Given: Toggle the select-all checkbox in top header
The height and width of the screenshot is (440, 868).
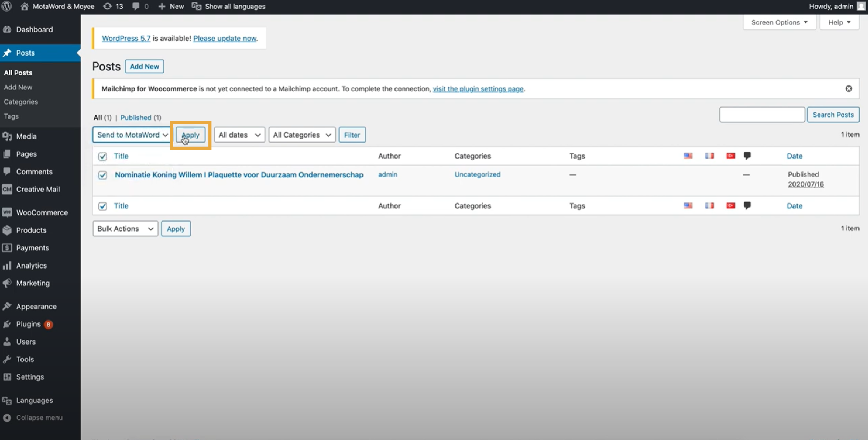Looking at the screenshot, I should point(102,156).
